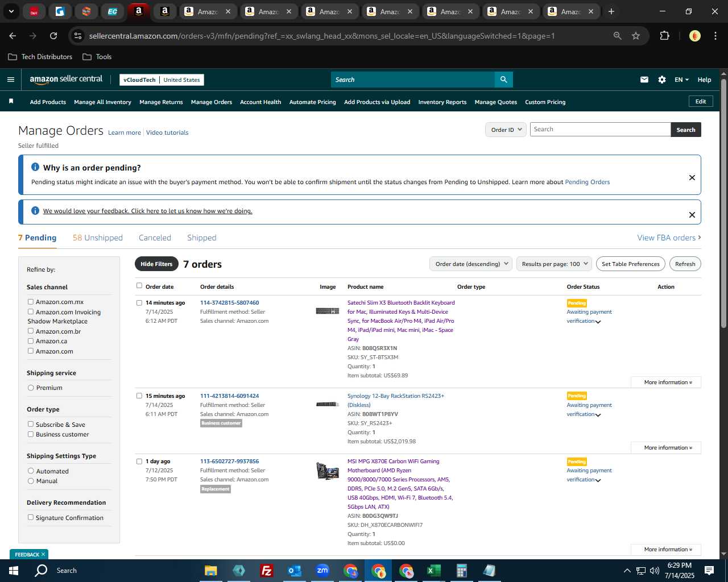Screen dimensions: 728x582
Task: Open a new browser tab
Action: [x=611, y=11]
